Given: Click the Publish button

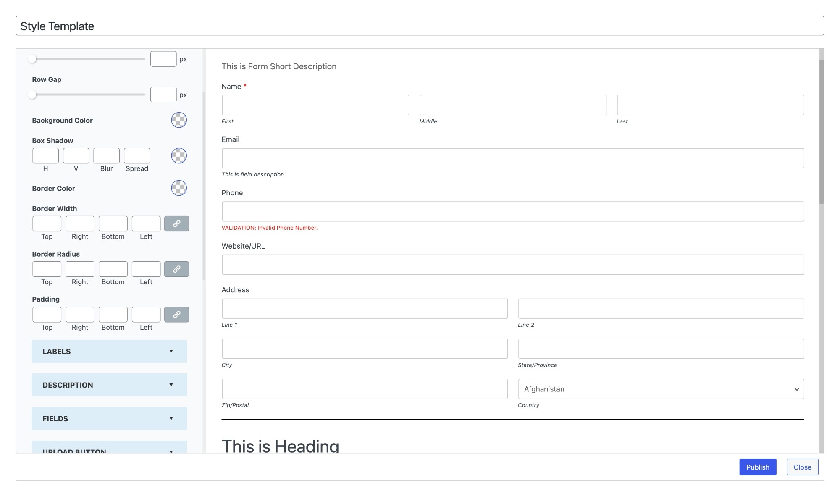Looking at the screenshot, I should click(x=758, y=467).
